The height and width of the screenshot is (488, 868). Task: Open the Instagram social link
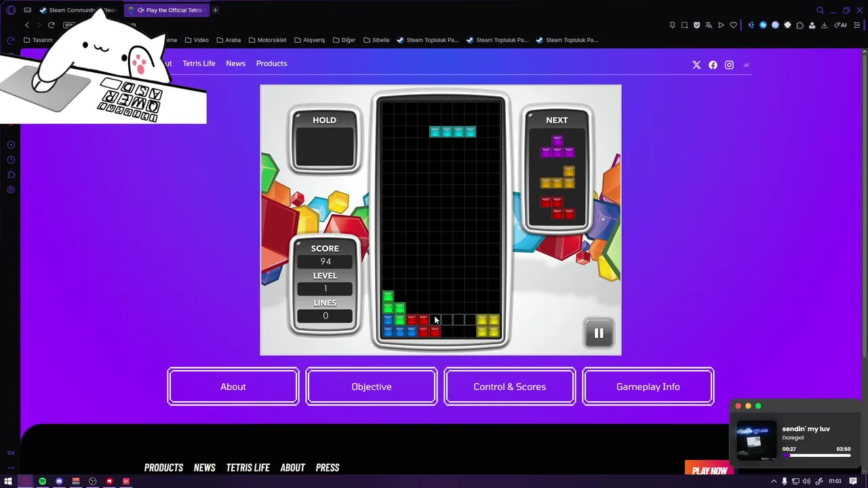pos(729,65)
